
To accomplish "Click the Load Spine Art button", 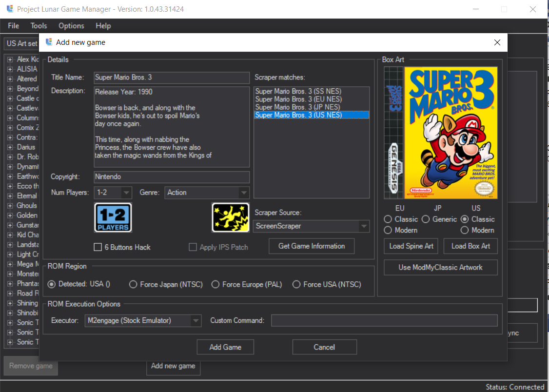I will pyautogui.click(x=412, y=246).
